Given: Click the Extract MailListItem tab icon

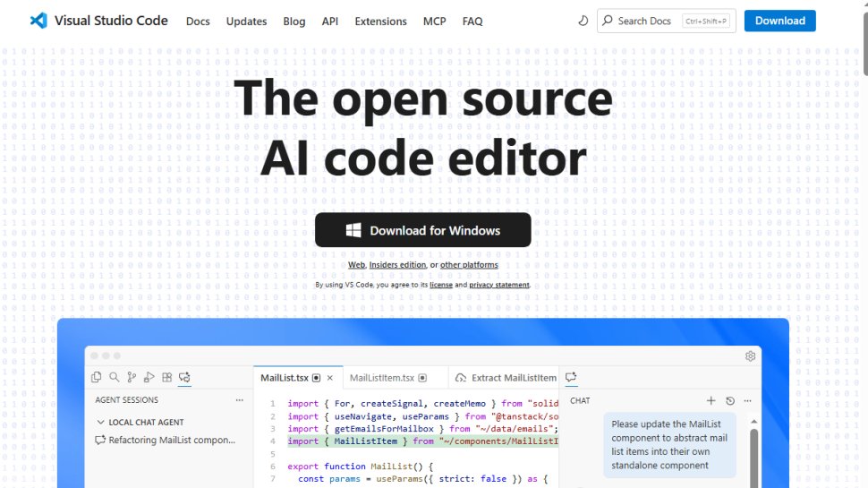Looking at the screenshot, I should [x=461, y=378].
